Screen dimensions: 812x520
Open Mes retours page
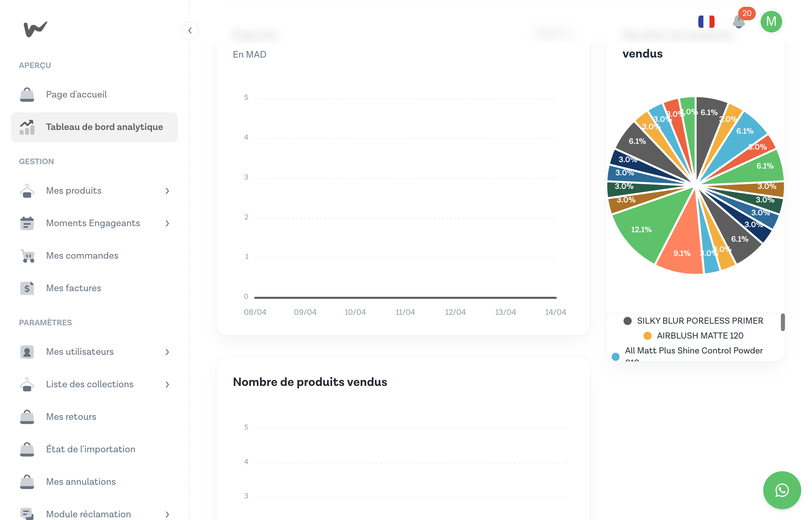71,417
